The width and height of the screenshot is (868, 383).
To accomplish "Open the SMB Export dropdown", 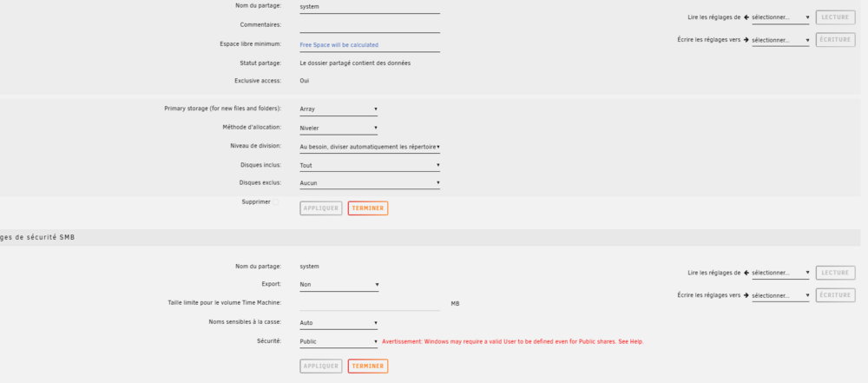I will (x=339, y=285).
